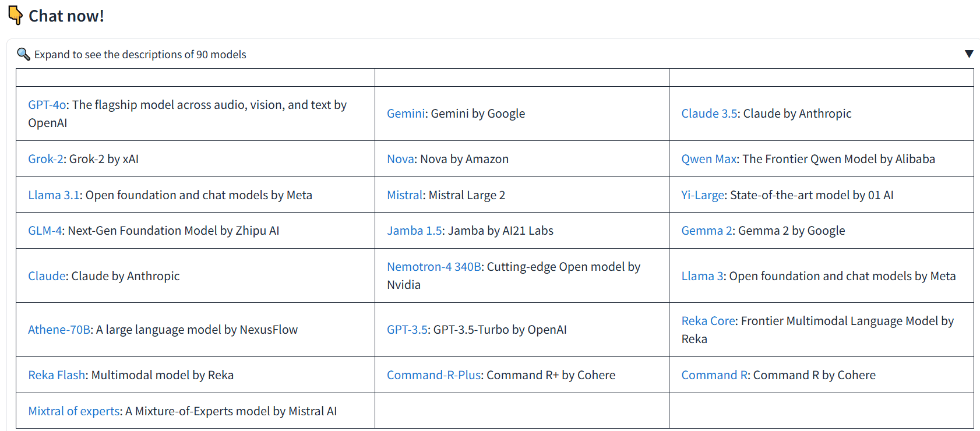Open the Gemini model link
Viewport: 980px width, 431px height.
tap(406, 114)
